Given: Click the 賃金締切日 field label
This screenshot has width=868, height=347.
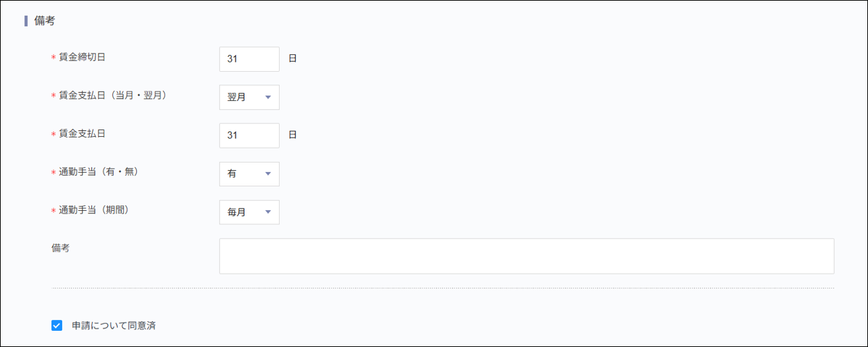Looking at the screenshot, I should (82, 57).
